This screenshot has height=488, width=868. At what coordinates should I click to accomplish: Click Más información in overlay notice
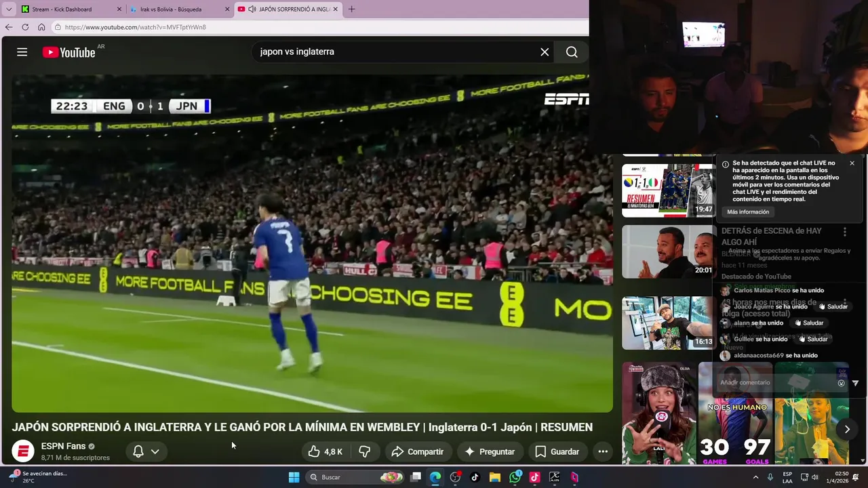click(x=748, y=212)
